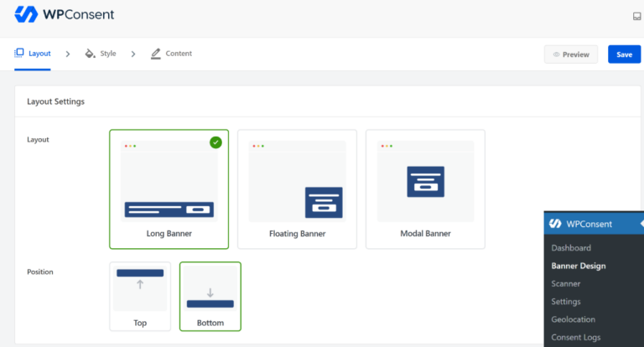Click the green checkmark on Long Banner

point(216,142)
